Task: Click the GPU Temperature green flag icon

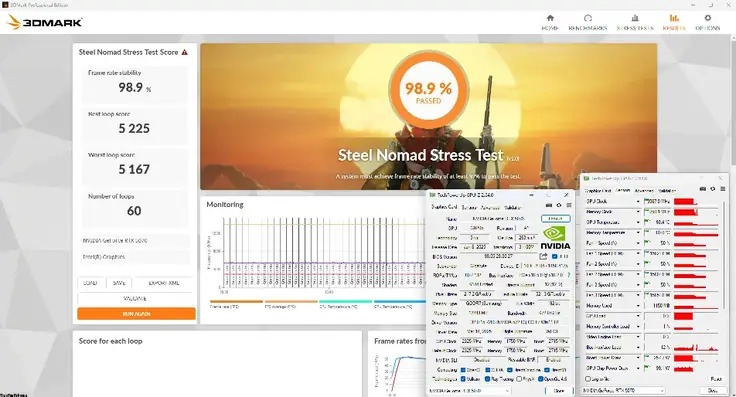Action: 647,222
